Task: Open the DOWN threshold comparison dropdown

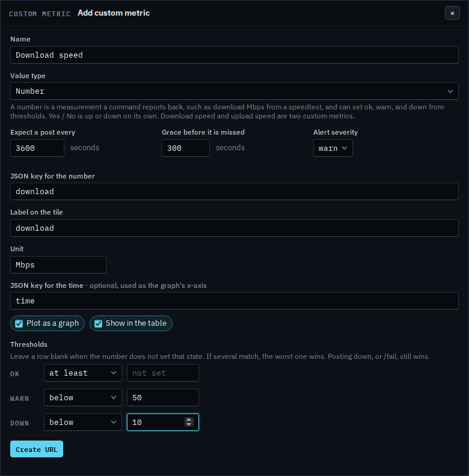Action: (x=83, y=422)
